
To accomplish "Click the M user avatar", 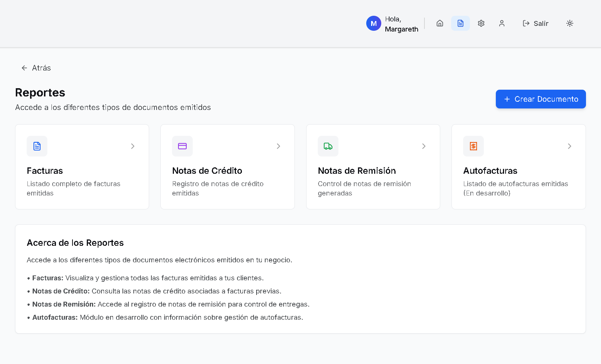I will 373,23.
